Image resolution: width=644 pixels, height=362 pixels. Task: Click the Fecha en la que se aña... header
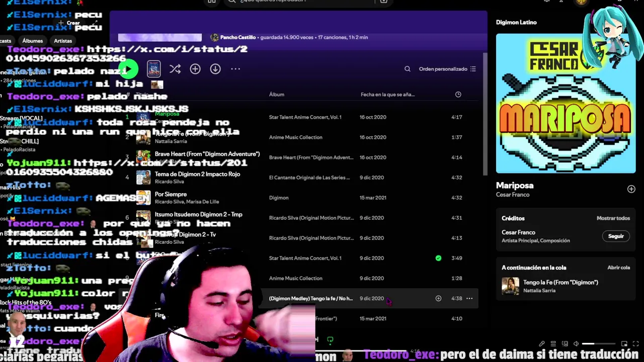click(x=387, y=95)
